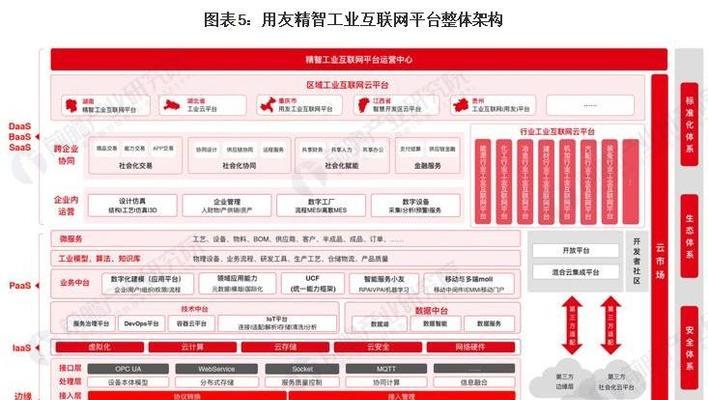Click the 领域应用能力 box
Viewport: 708px width, 400px height.
(x=238, y=284)
